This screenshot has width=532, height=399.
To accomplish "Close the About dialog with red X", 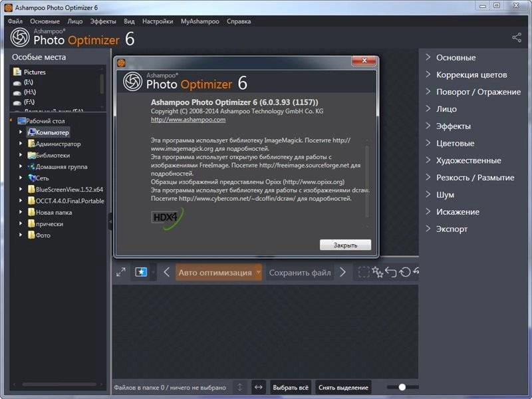I will (x=364, y=61).
